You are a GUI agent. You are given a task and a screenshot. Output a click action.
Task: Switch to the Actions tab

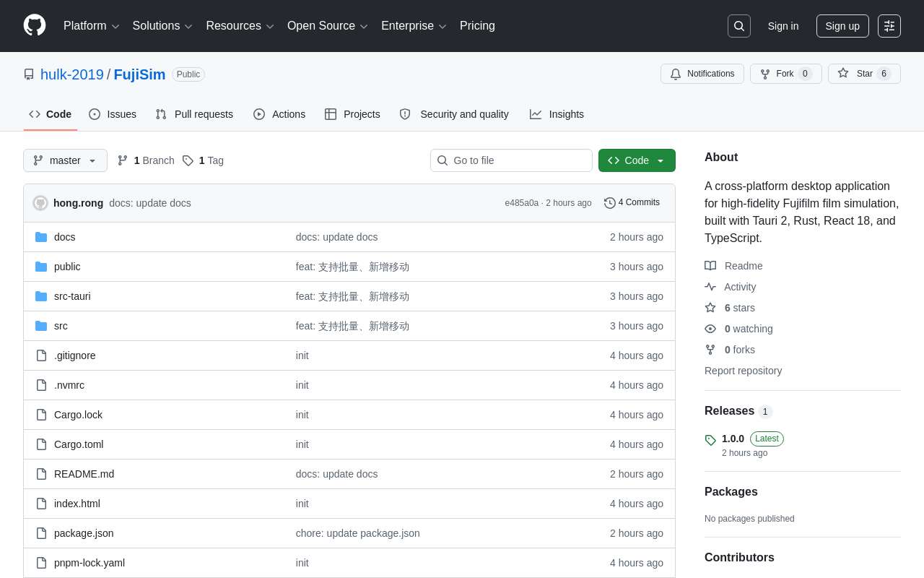tap(279, 114)
